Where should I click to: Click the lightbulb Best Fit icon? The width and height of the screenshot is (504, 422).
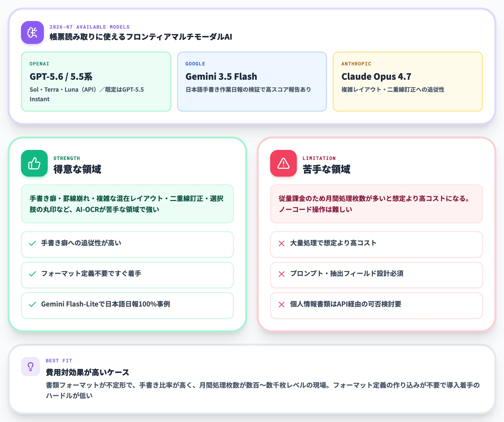tap(31, 367)
